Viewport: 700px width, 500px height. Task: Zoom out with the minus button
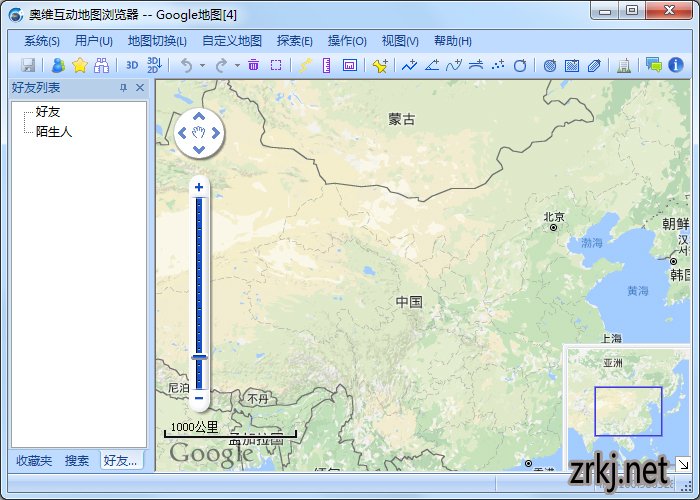(199, 398)
